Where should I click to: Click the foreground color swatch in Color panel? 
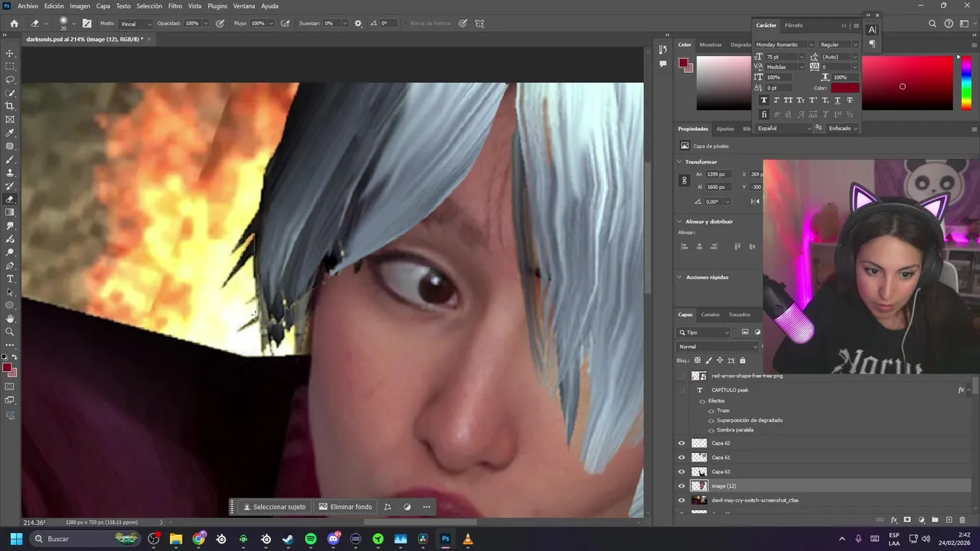pos(684,64)
